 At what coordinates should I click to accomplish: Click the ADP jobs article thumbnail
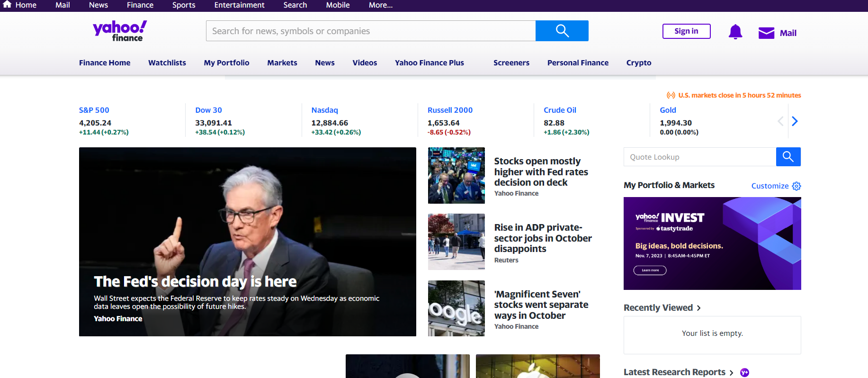tap(456, 242)
